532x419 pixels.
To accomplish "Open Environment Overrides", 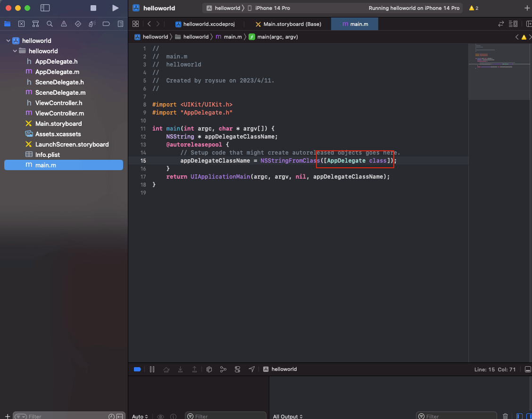I will 238,369.
